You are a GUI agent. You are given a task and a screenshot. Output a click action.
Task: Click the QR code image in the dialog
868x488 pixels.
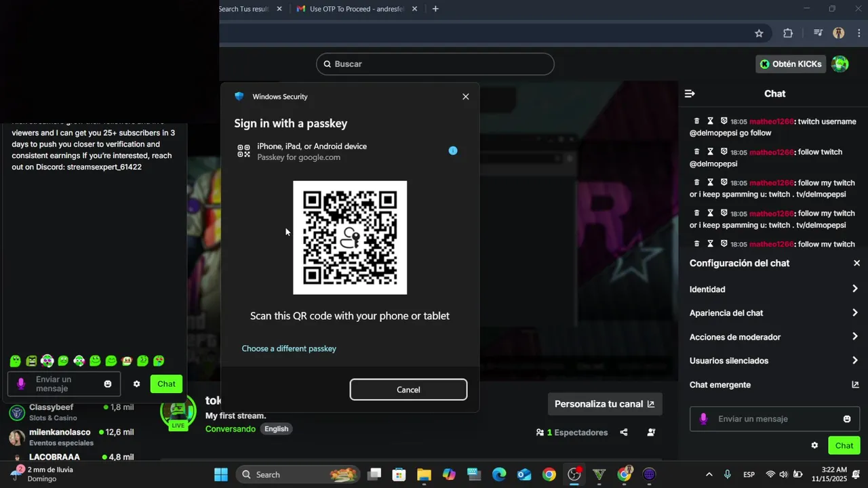(350, 237)
